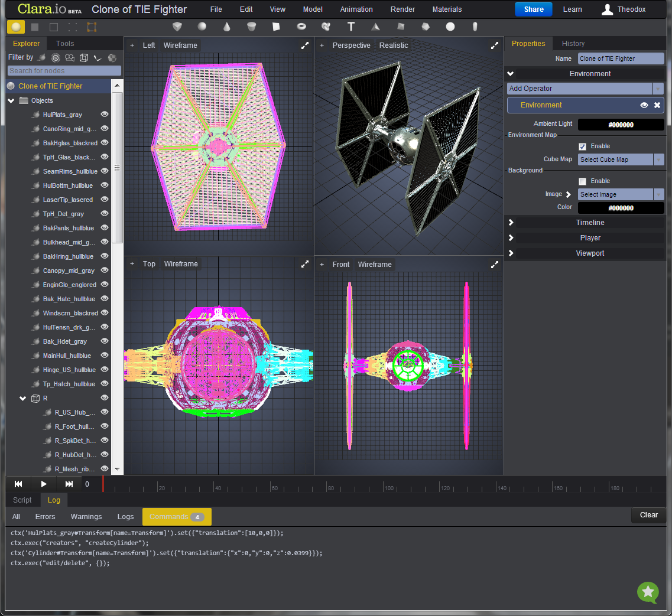Screen dimensions: 672x616
Task: Create a torus knot primitive
Action: pyautogui.click(x=326, y=27)
